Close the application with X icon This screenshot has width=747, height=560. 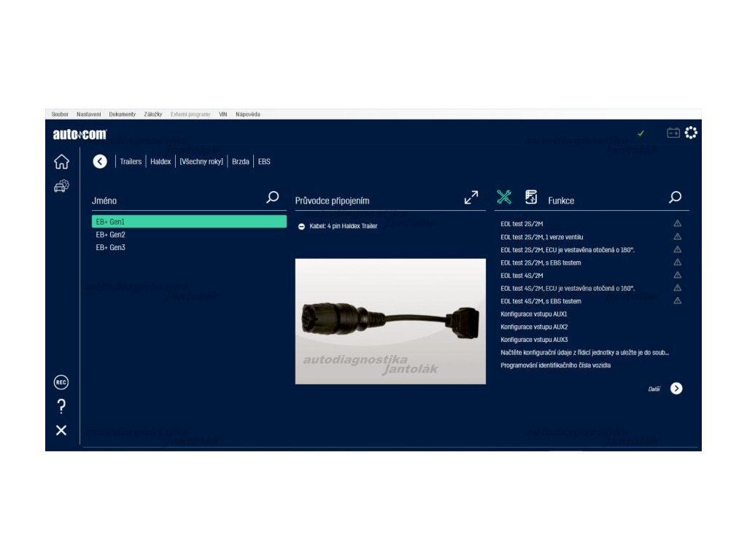click(x=61, y=430)
